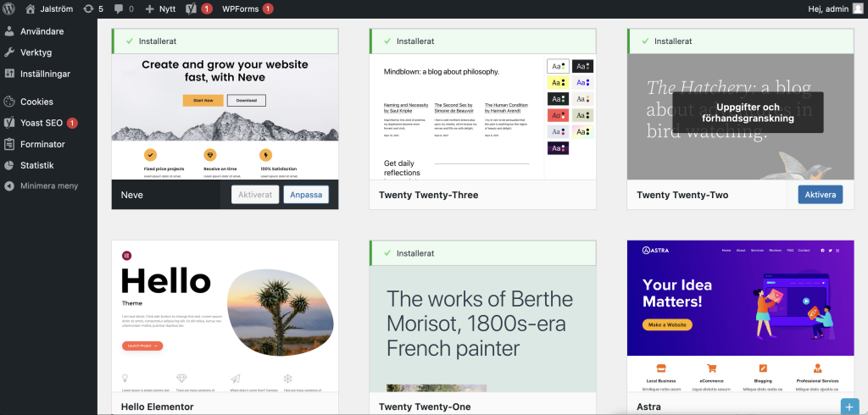The height and width of the screenshot is (415, 868).
Task: Open the Hello Elementor theme thumbnail
Action: 225,317
